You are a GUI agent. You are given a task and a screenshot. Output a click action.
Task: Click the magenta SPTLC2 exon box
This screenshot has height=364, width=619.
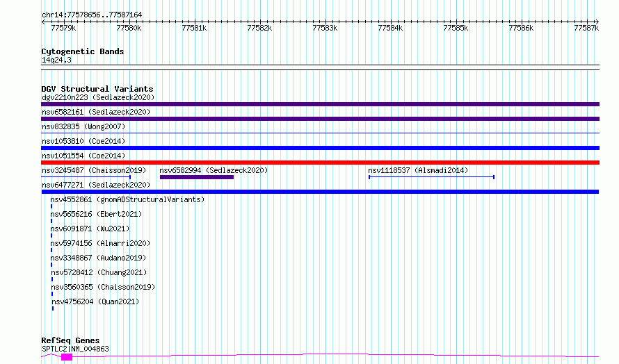tap(67, 357)
